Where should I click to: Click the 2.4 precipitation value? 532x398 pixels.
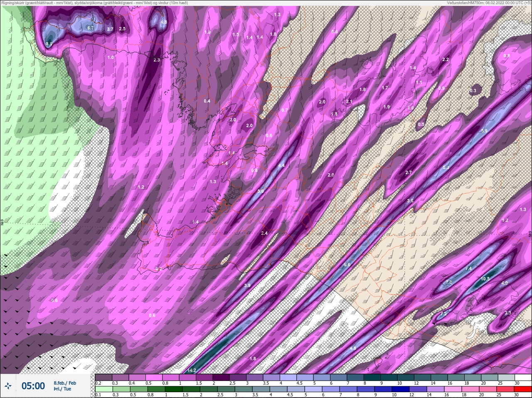264,233
